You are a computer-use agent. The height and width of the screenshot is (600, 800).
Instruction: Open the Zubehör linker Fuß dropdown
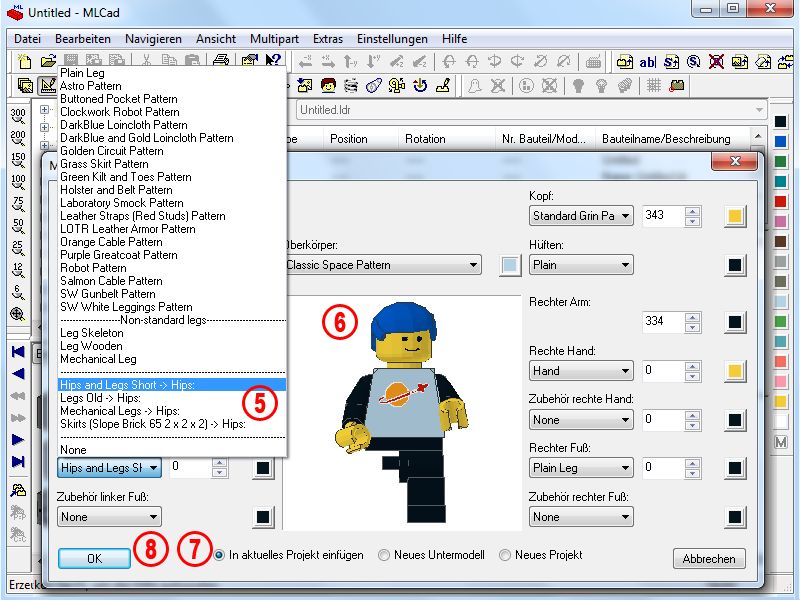pos(109,517)
